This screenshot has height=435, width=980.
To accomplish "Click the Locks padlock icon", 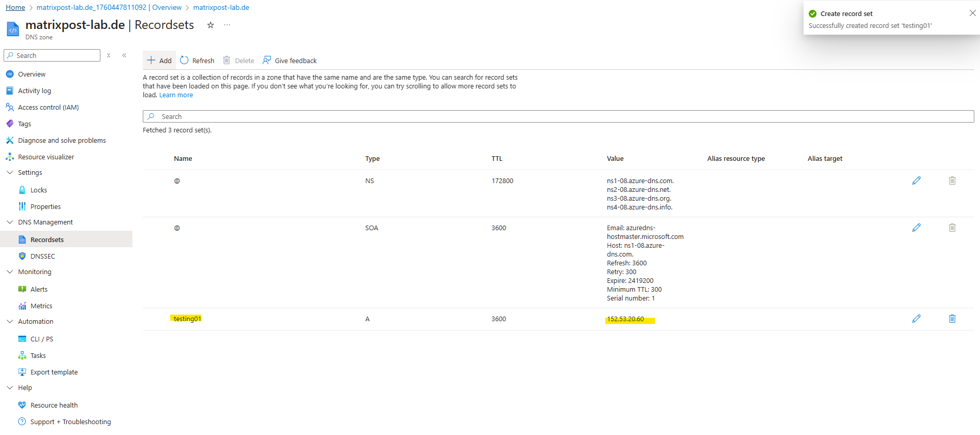I will click(22, 190).
